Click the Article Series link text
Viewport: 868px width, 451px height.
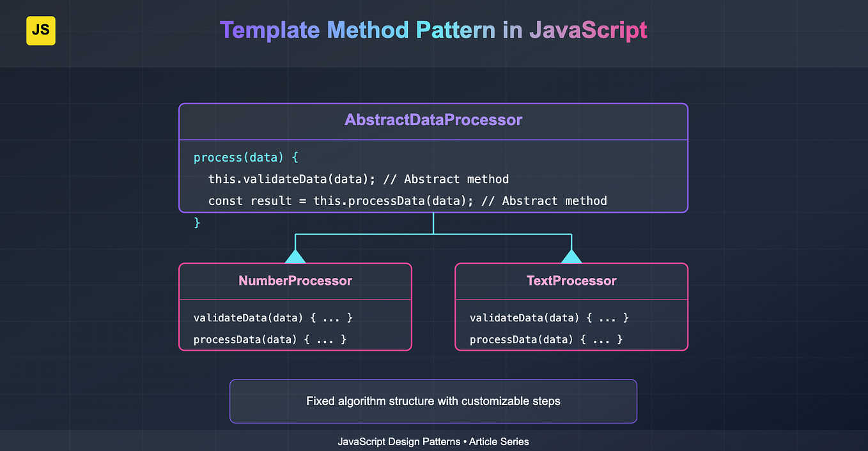[x=499, y=441]
